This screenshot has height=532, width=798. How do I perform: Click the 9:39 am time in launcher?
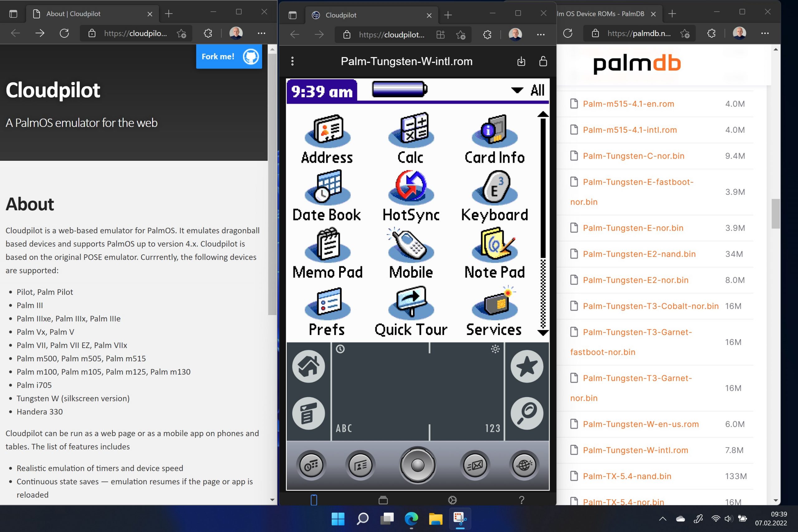pos(322,91)
